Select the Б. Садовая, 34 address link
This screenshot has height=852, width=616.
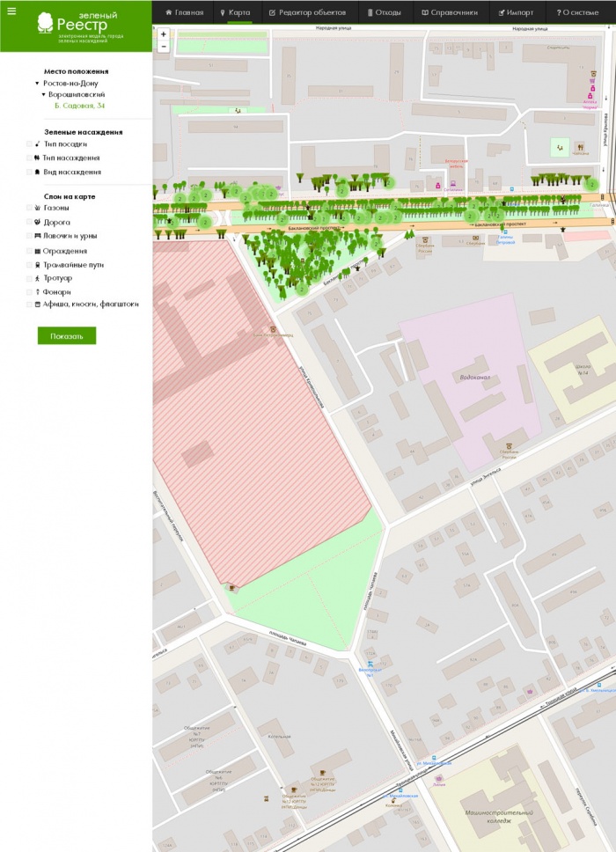79,106
